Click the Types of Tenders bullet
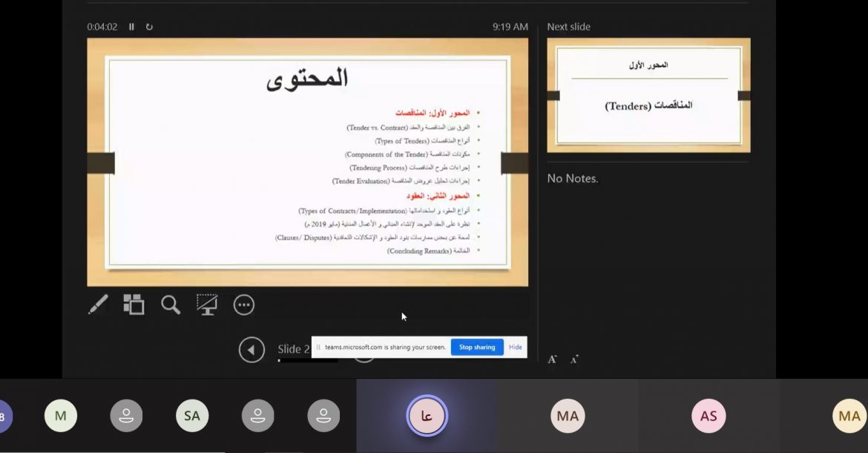The height and width of the screenshot is (453, 868). tap(422, 140)
